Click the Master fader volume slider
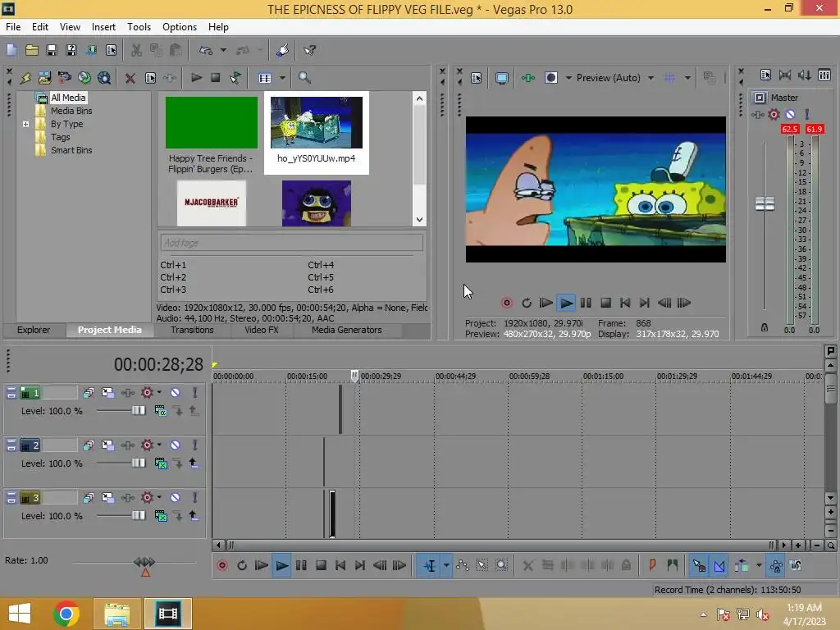This screenshot has height=630, width=840. click(x=765, y=203)
